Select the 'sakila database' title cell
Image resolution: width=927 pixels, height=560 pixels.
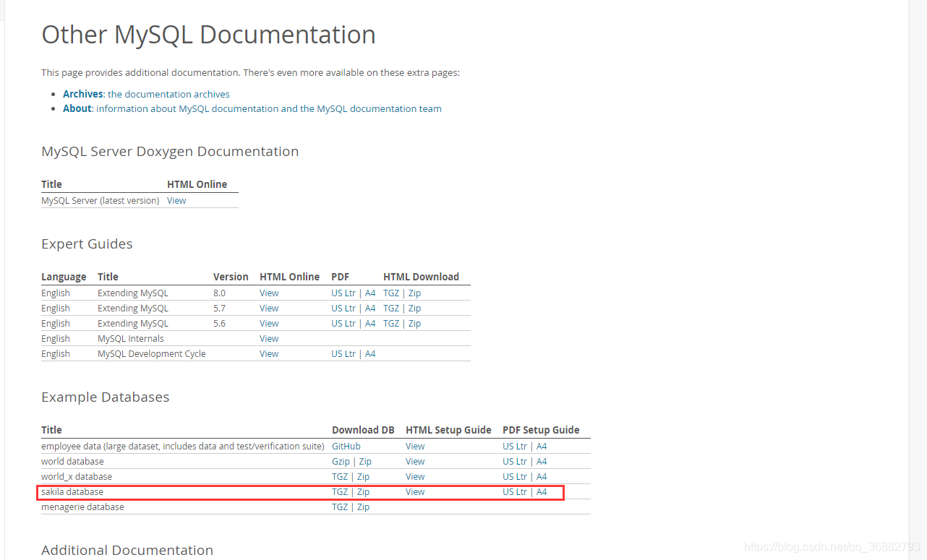(x=72, y=492)
